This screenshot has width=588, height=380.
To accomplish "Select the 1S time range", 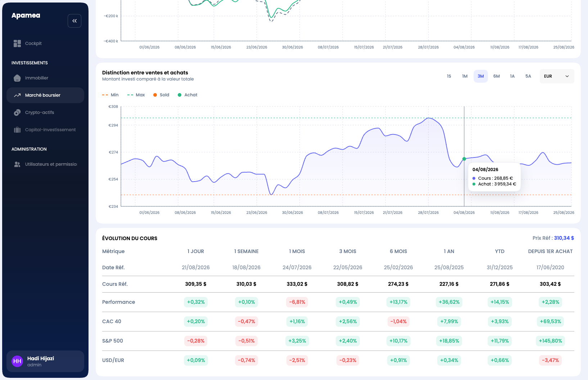I will pyautogui.click(x=449, y=76).
